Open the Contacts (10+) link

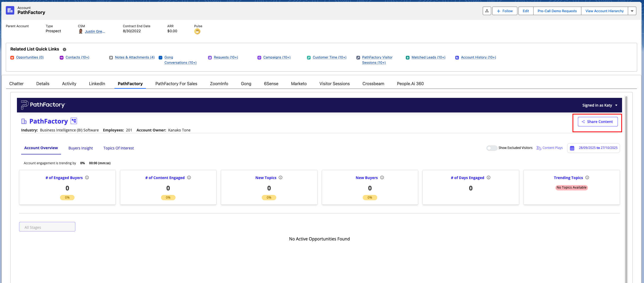(x=77, y=57)
